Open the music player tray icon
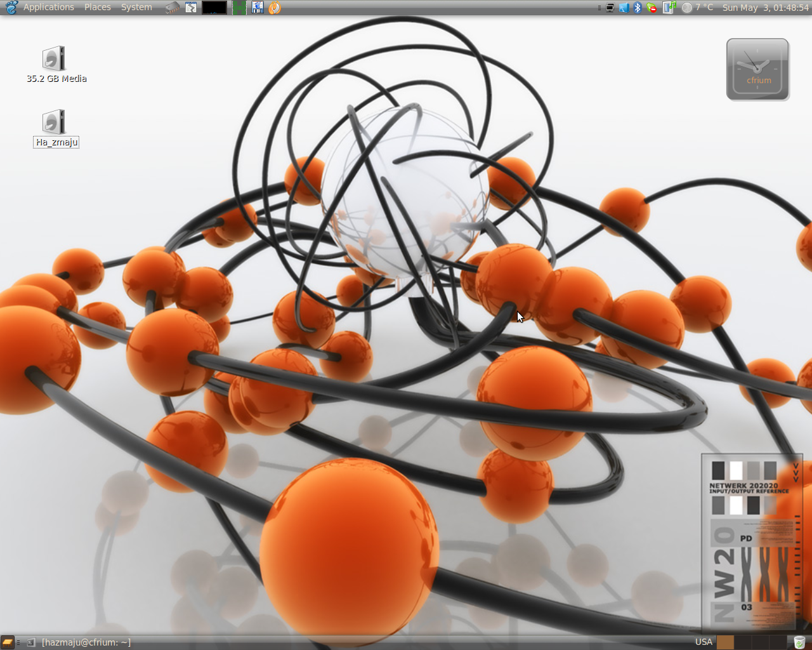Image resolution: width=812 pixels, height=650 pixels. 669,8
